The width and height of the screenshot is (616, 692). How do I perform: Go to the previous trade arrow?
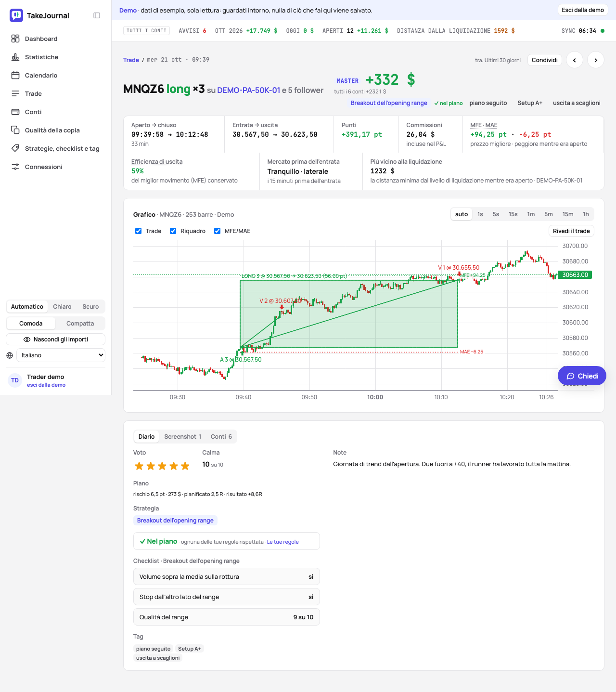click(x=575, y=60)
